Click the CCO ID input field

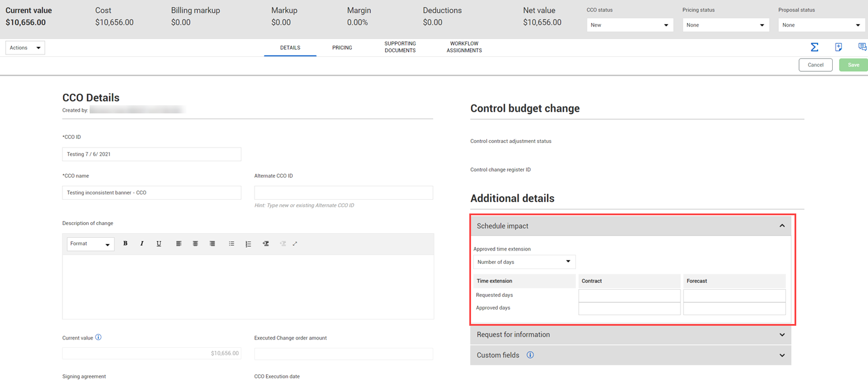(x=152, y=154)
